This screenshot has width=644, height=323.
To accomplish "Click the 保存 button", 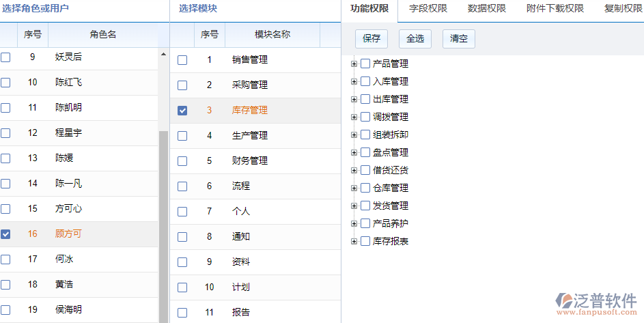I will point(372,39).
